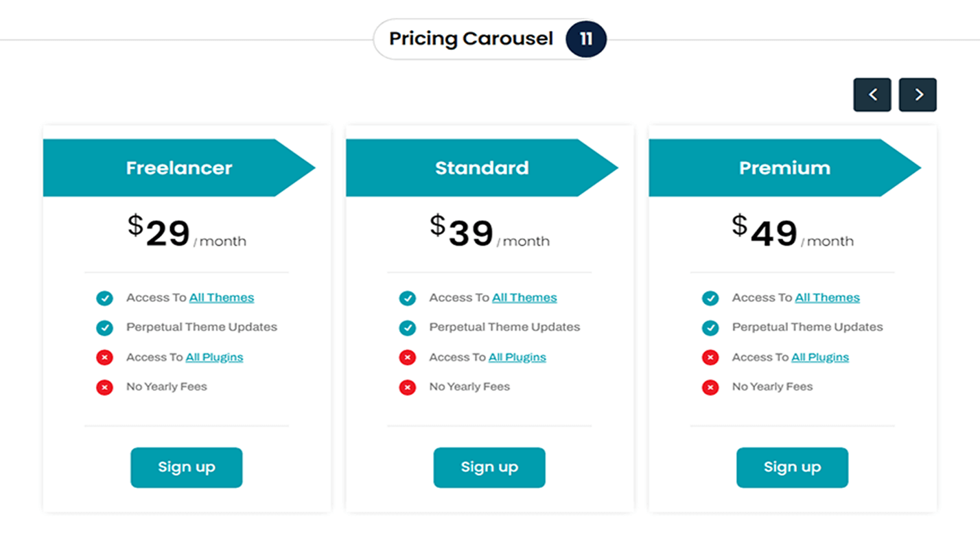This screenshot has width=980, height=547.
Task: Click the next carousel arrow button
Action: 918,95
